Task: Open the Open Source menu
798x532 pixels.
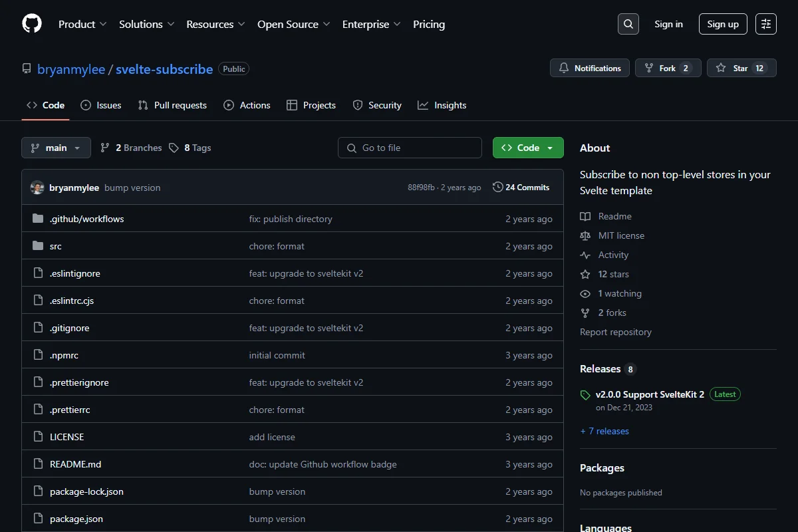Action: tap(293, 24)
